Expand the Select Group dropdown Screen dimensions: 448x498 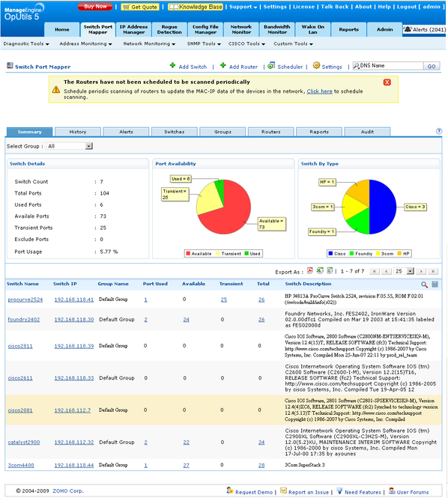[x=89, y=146]
